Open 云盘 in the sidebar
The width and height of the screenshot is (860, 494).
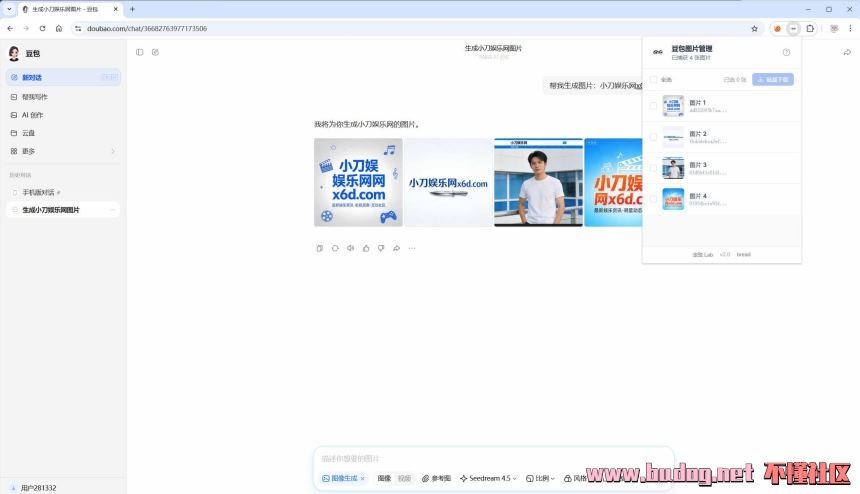[x=63, y=133]
